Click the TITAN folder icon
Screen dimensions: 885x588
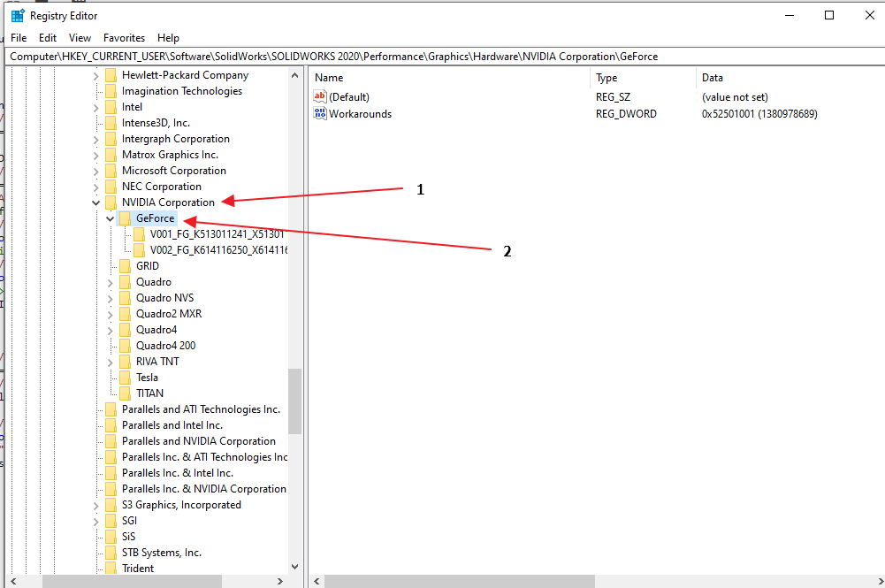click(123, 393)
